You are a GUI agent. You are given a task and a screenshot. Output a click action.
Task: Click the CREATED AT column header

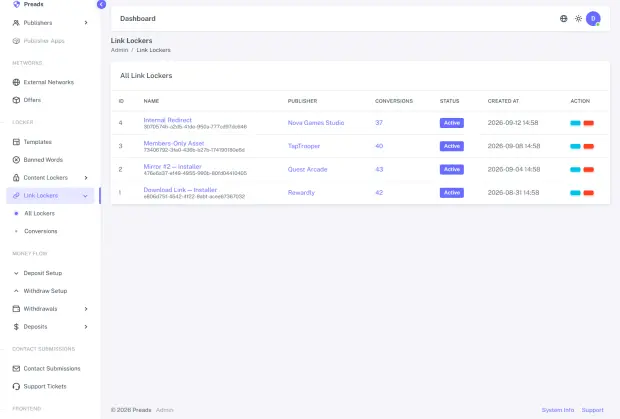pyautogui.click(x=503, y=101)
